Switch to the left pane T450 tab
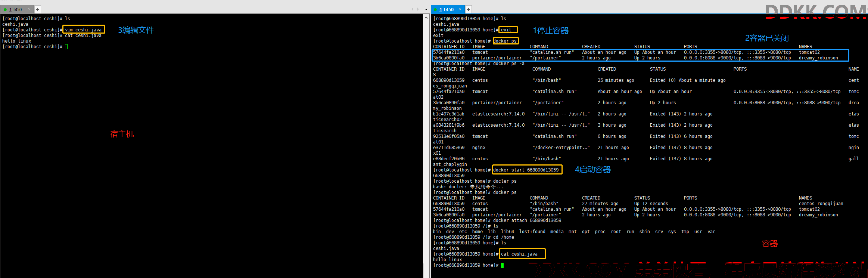The image size is (868, 278). click(x=17, y=9)
